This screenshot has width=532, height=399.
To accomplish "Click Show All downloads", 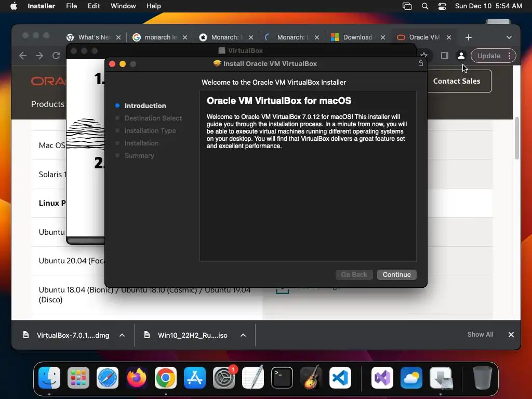I will coord(481,335).
